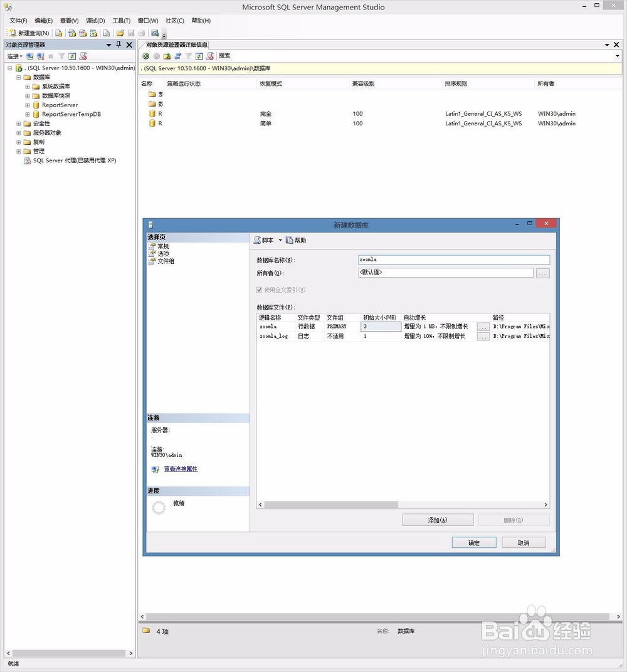The image size is (627, 672).
Task: Click the 添加(A) button
Action: tap(438, 520)
